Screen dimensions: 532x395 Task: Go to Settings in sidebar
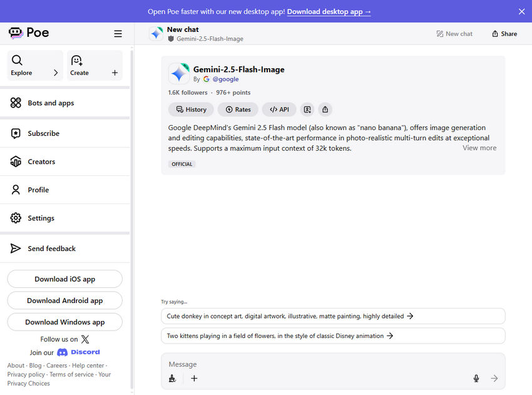41,218
